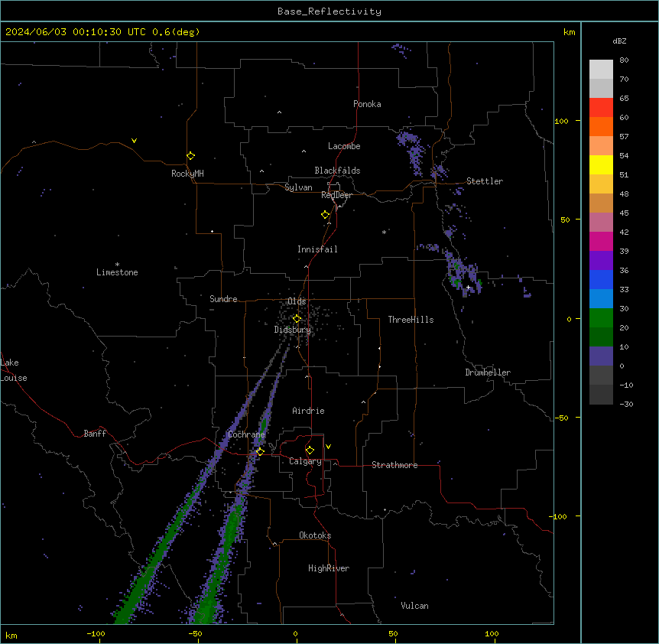Click the Airdrie city label

309,411
